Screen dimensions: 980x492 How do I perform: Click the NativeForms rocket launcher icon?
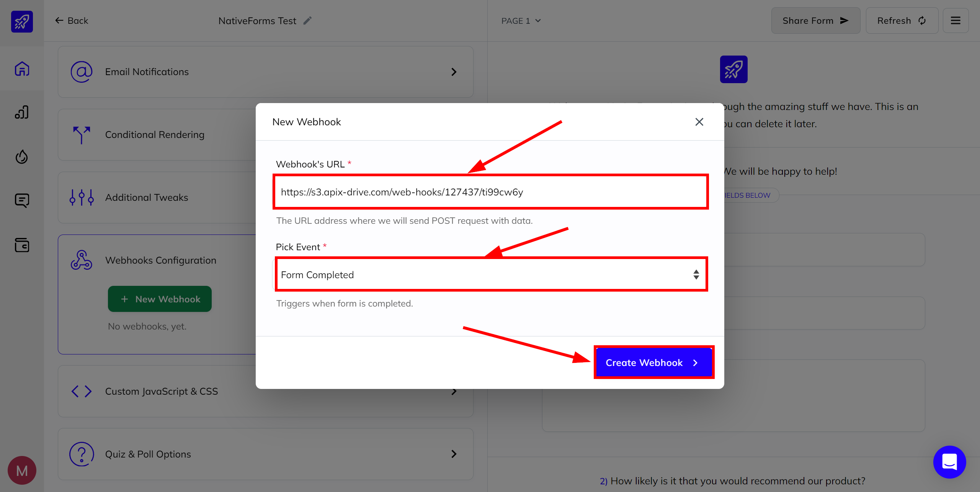(22, 20)
